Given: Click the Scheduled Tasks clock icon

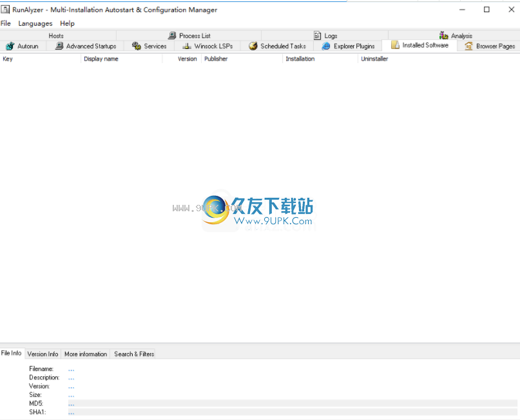Looking at the screenshot, I should point(253,46).
